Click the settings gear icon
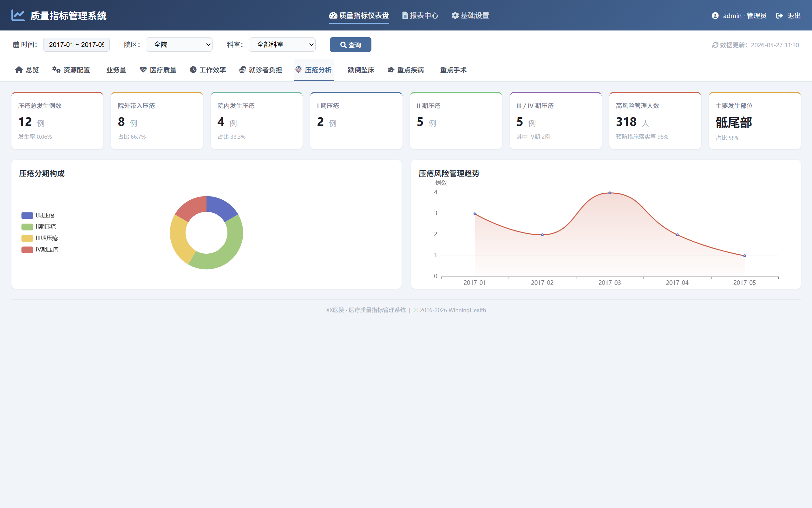This screenshot has width=812, height=508. click(x=455, y=16)
